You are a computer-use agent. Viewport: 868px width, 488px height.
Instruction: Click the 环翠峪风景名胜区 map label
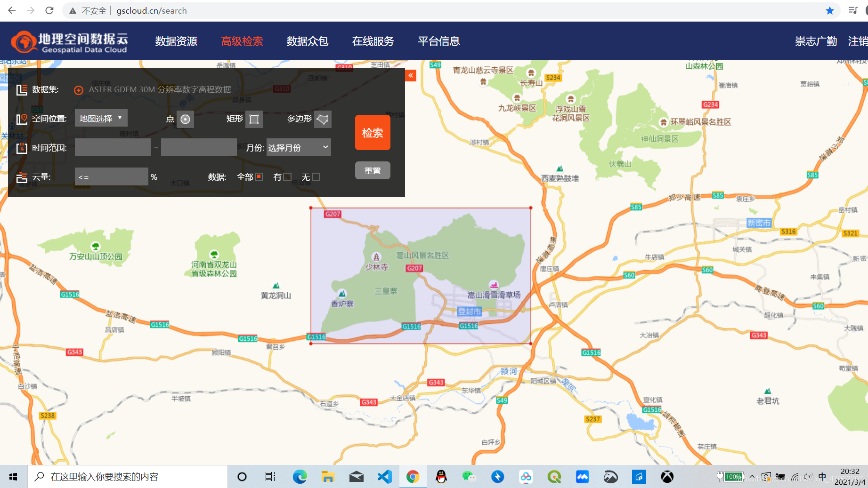[x=701, y=122]
